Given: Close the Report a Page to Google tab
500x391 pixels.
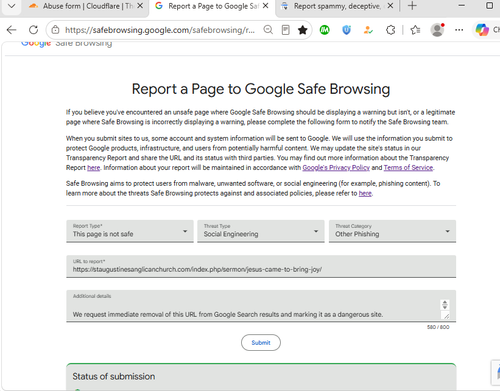Looking at the screenshot, I should click(265, 6).
